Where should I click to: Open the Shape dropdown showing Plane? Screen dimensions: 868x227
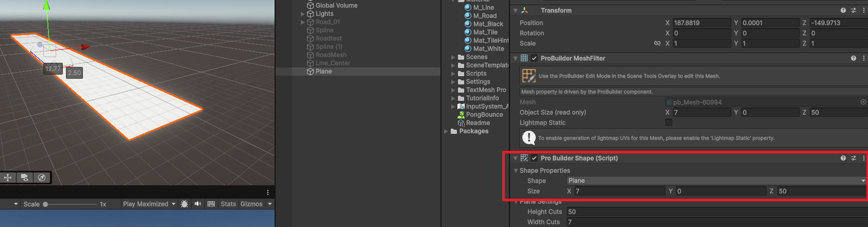[717, 181]
